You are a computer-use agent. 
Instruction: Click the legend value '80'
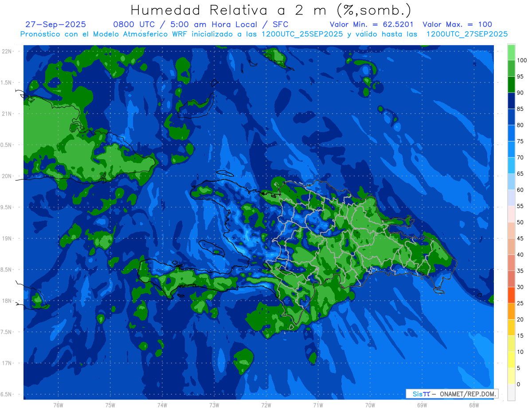520,125
